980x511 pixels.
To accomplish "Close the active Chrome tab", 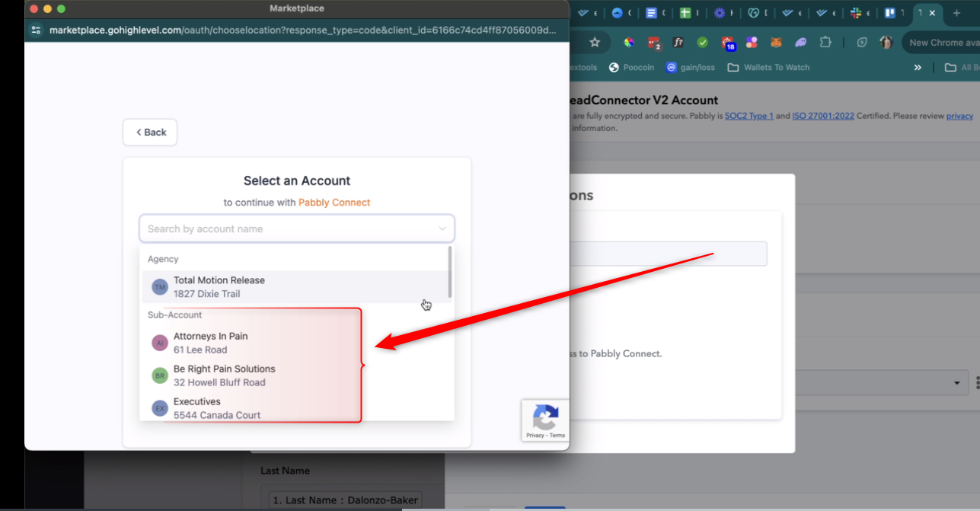I will (x=932, y=12).
